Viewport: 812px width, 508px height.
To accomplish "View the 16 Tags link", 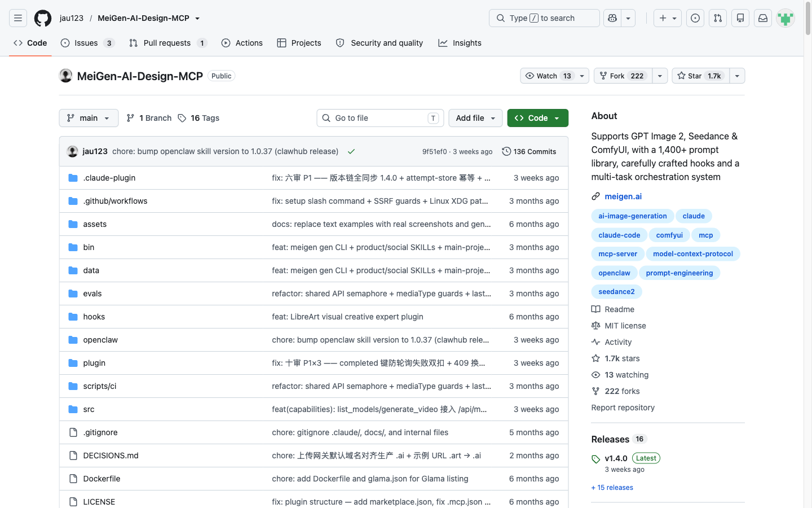I will pyautogui.click(x=198, y=118).
